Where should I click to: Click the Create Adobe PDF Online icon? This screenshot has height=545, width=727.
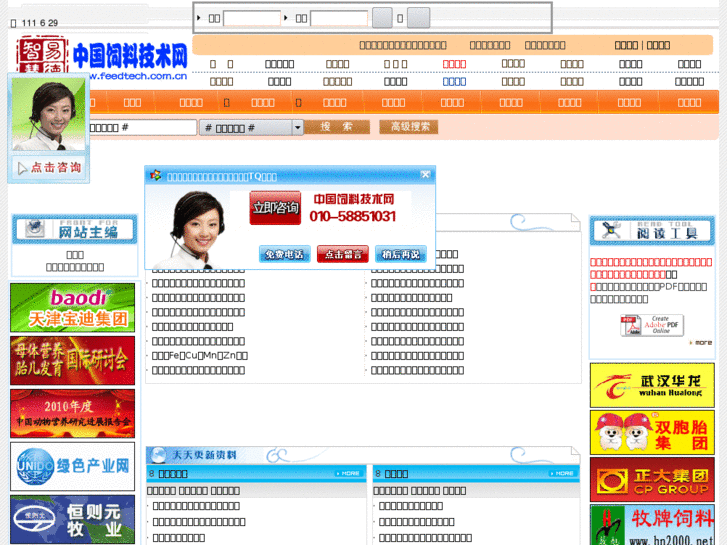pos(652,325)
